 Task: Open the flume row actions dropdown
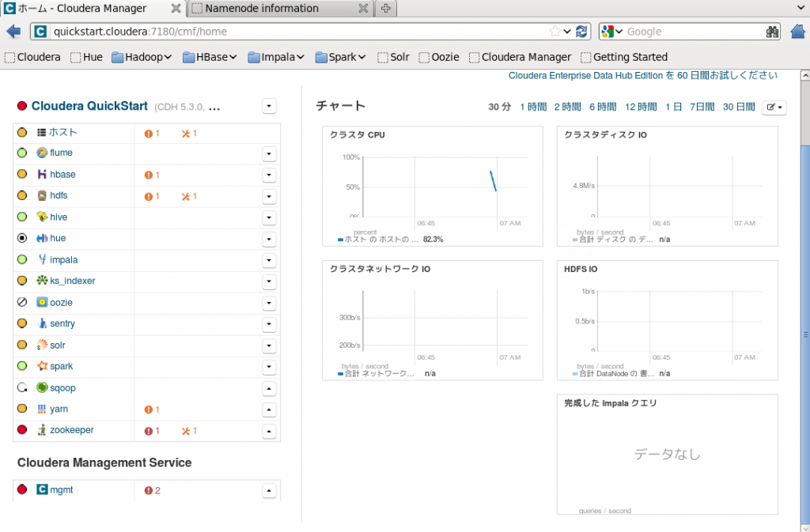click(x=269, y=154)
